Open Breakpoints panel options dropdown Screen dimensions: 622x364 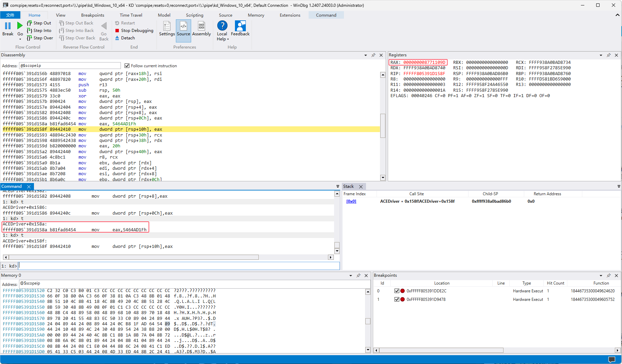[601, 275]
